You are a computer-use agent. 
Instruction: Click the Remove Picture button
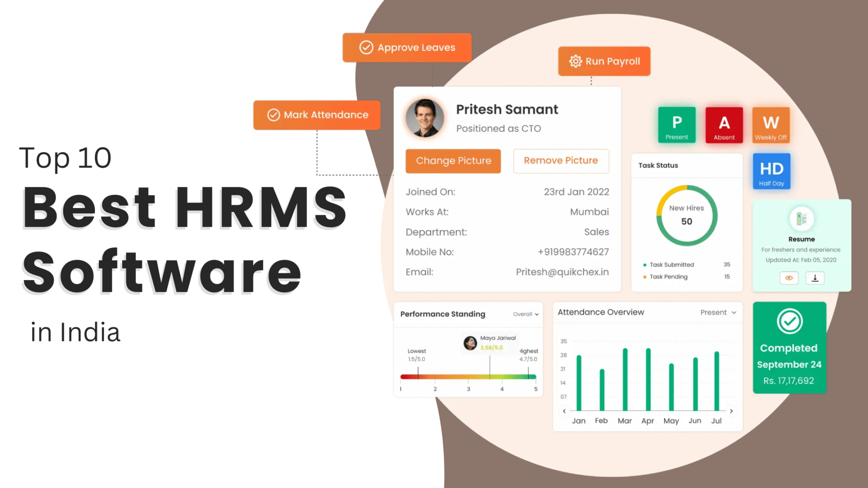(x=561, y=161)
